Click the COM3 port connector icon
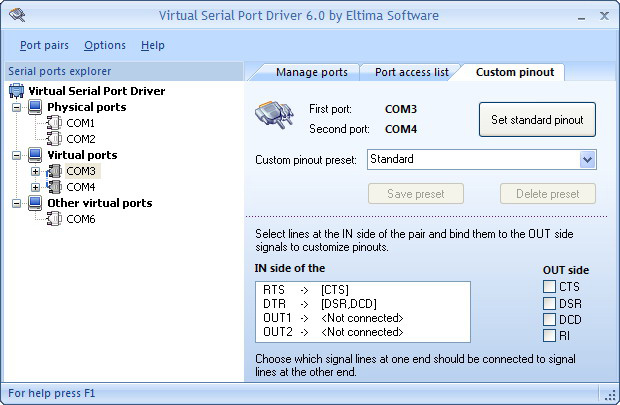 54,171
